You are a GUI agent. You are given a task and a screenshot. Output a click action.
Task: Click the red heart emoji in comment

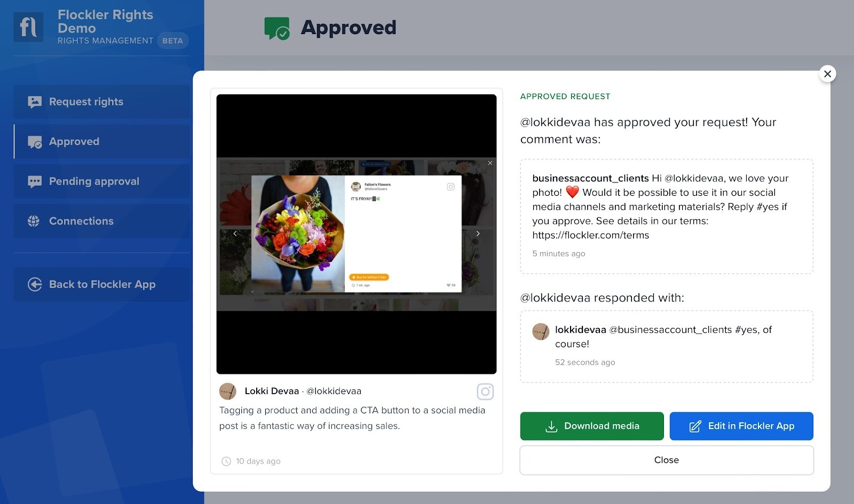(x=572, y=192)
